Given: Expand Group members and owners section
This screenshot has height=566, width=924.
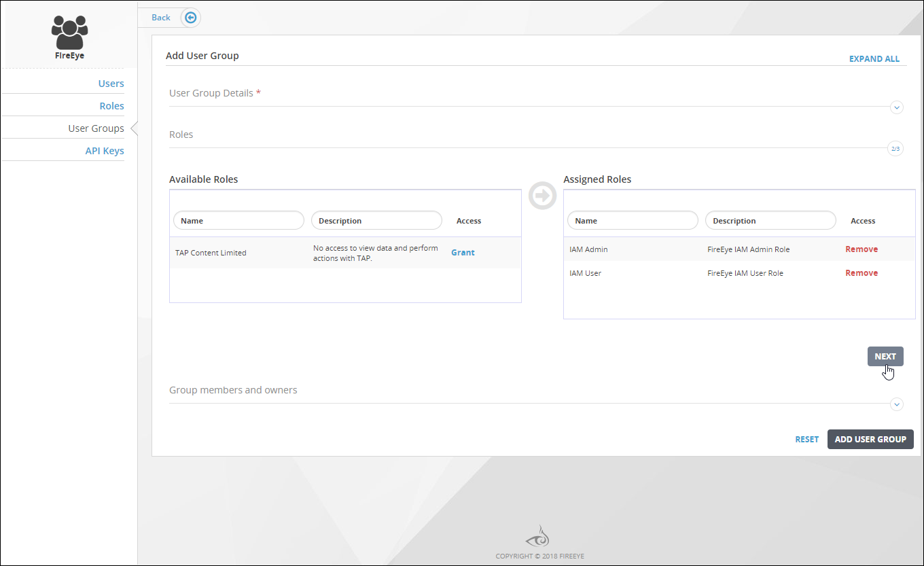Looking at the screenshot, I should coord(896,404).
